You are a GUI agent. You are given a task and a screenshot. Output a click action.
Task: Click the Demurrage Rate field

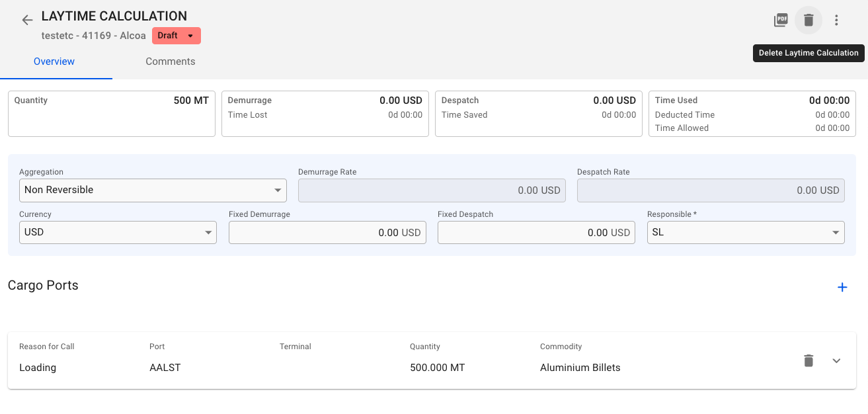point(432,190)
